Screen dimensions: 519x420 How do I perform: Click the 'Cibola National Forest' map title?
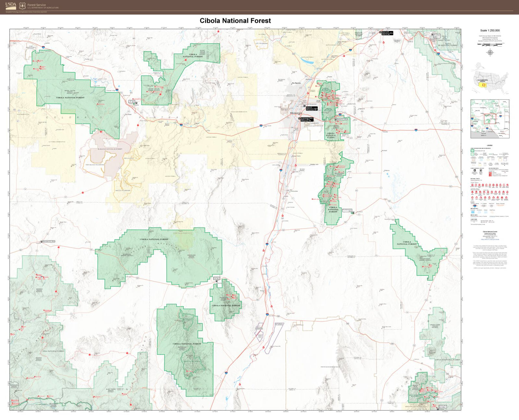click(235, 21)
